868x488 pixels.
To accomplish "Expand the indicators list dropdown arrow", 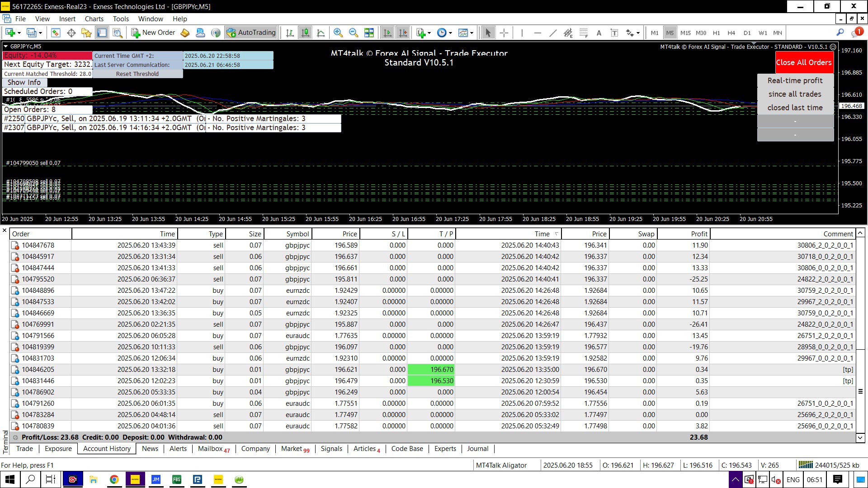I will [429, 33].
